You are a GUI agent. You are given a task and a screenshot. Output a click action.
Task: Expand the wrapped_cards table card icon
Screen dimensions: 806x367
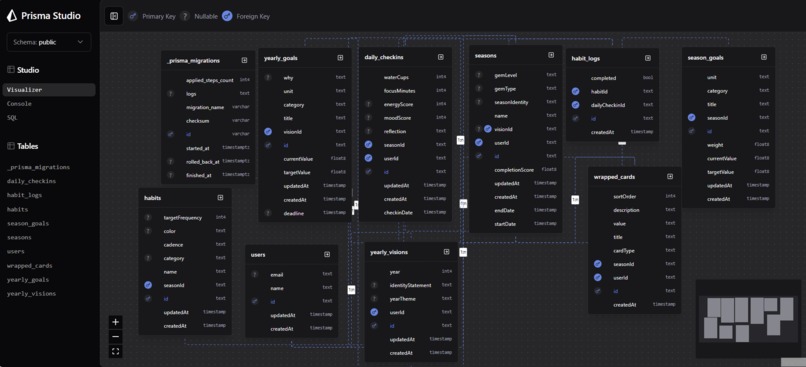(670, 176)
